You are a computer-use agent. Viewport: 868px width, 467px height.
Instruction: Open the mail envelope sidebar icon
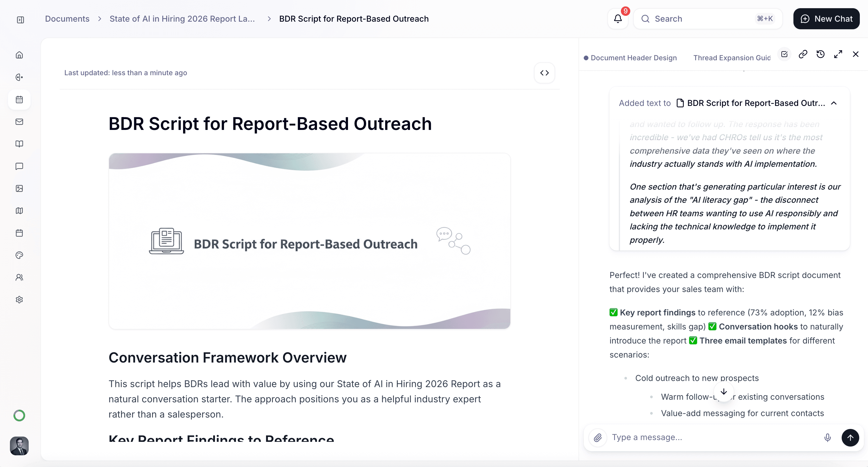pos(20,122)
